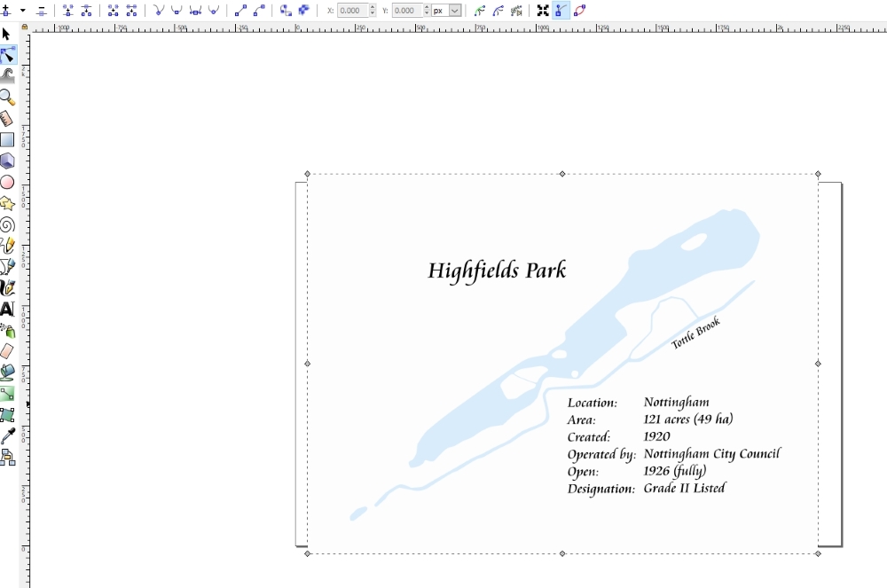Viewport: 887px width, 588px height.
Task: Make selected nodes smooth
Action: [177, 10]
